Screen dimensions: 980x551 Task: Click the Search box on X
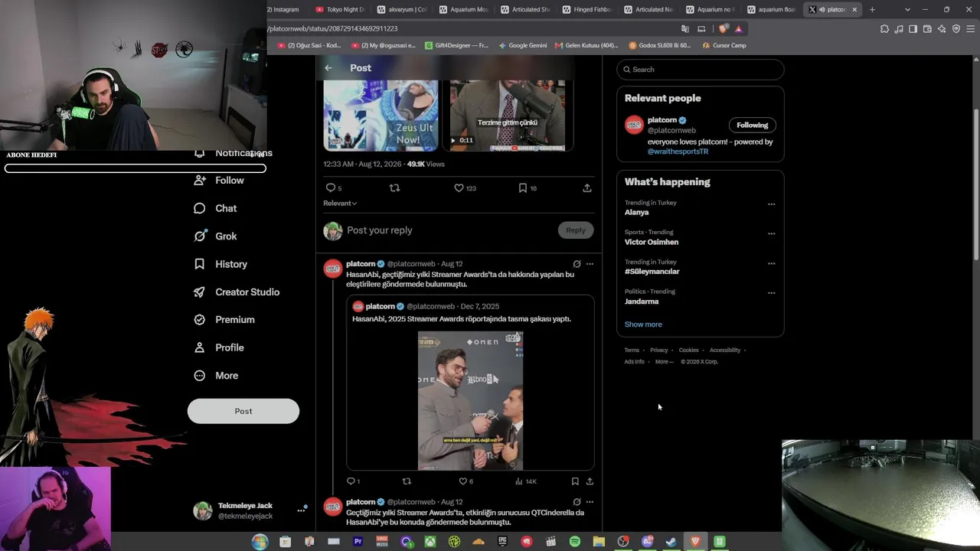point(700,70)
